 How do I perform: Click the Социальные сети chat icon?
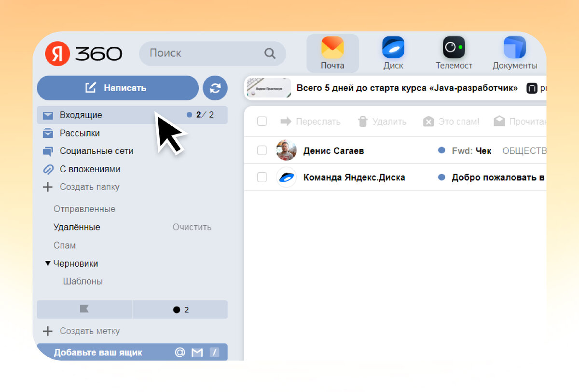[47, 151]
